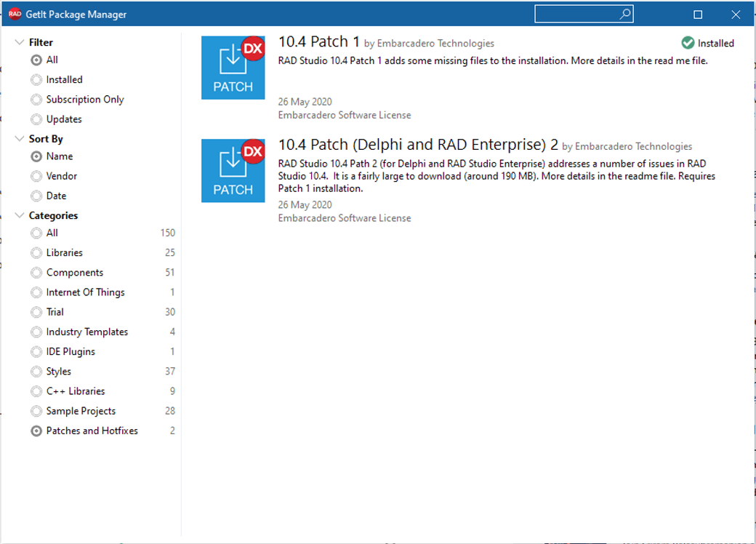Click "by Embarcadero Technologies" on Patch 1
Image resolution: width=756 pixels, height=544 pixels.
429,44
